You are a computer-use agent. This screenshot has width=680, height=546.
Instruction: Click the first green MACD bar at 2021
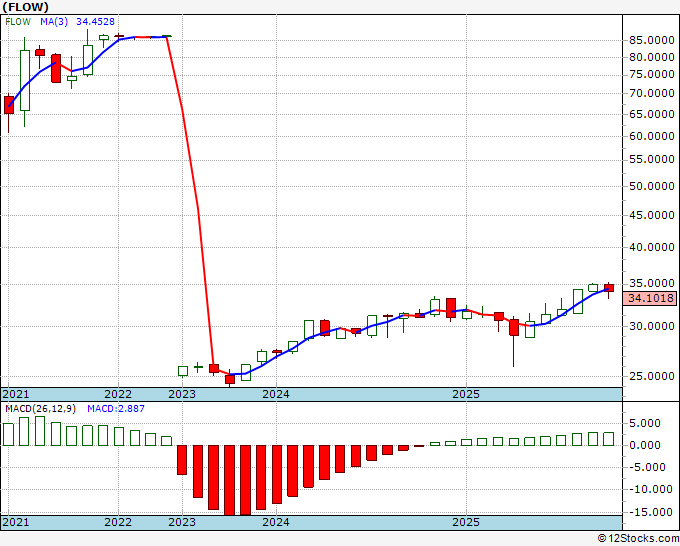[x=9, y=435]
